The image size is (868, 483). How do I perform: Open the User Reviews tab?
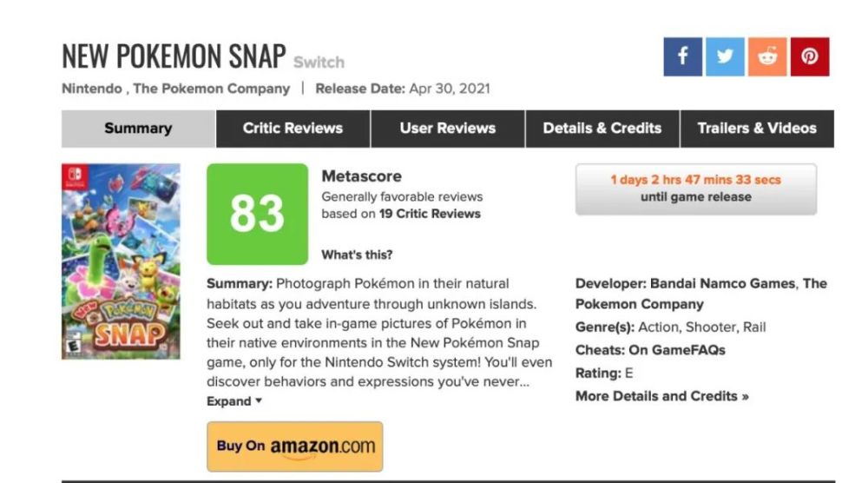tap(447, 129)
